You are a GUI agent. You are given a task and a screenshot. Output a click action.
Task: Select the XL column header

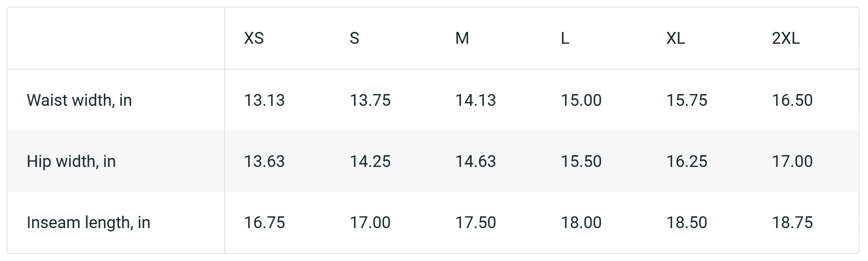[x=676, y=38]
